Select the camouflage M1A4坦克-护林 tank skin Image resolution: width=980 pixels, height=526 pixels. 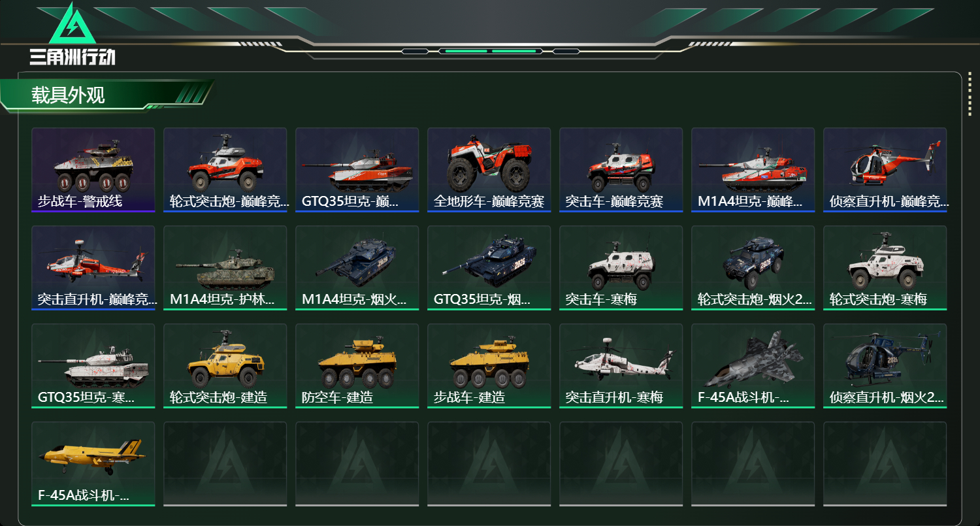[x=225, y=268]
